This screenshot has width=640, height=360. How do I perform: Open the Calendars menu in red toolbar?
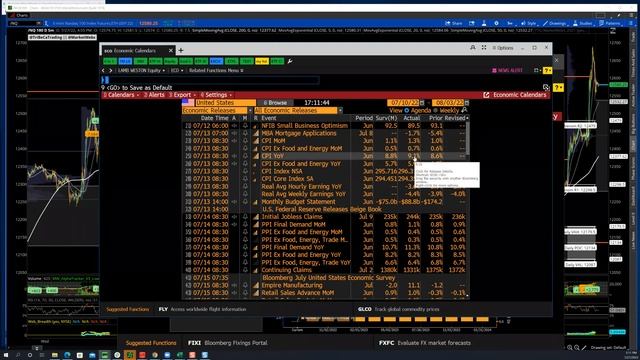[x=121, y=95]
